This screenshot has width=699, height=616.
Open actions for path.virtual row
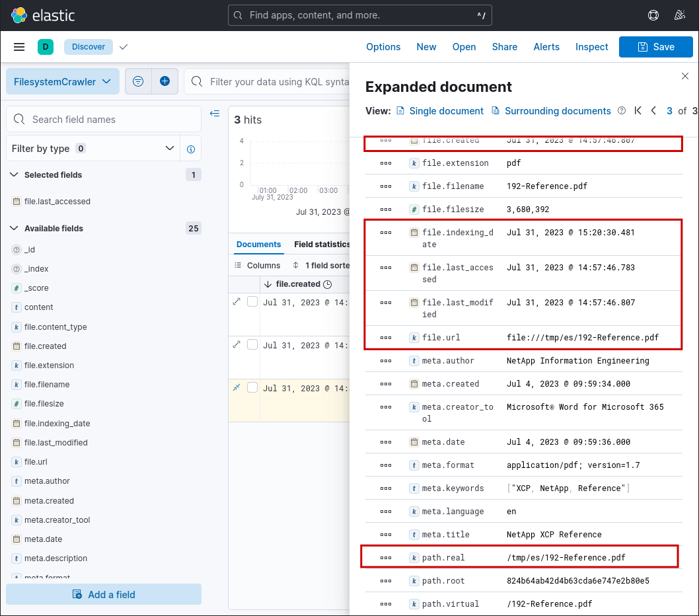[x=386, y=604]
